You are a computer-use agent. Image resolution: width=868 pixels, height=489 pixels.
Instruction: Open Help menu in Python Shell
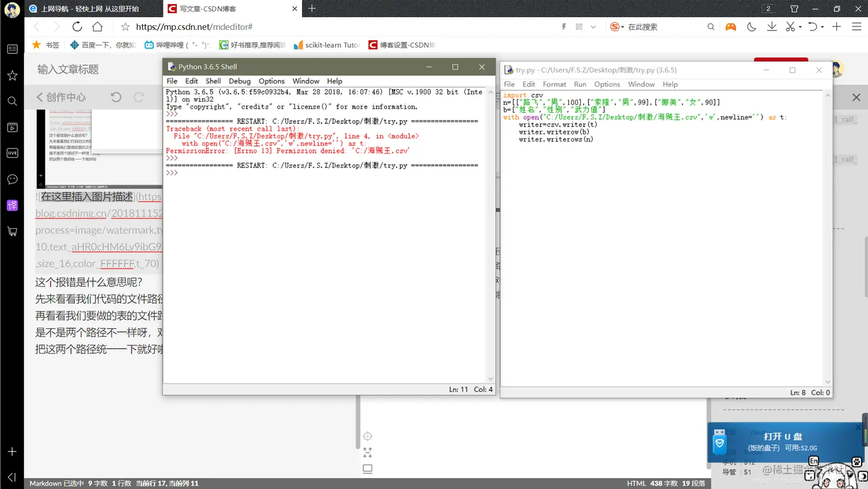(335, 81)
